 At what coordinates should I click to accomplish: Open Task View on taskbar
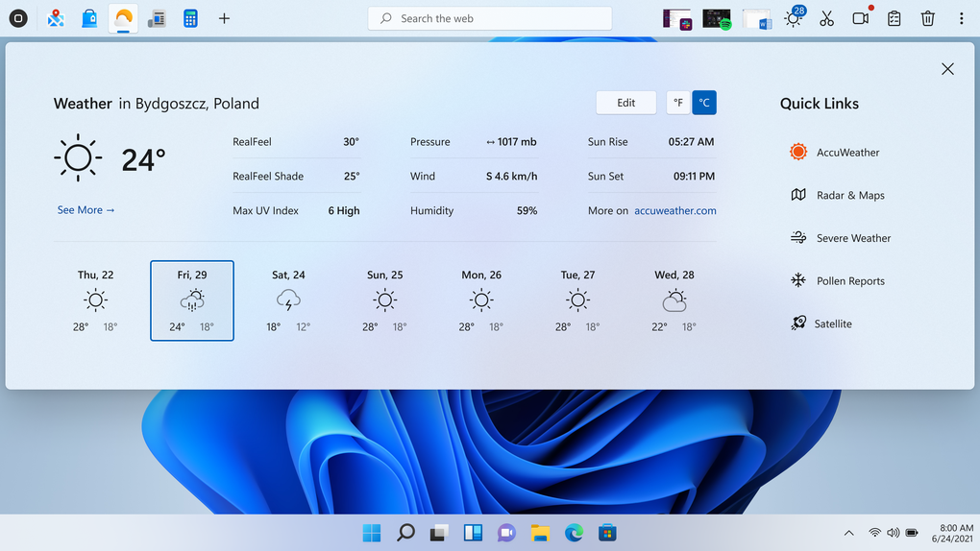pyautogui.click(x=439, y=533)
